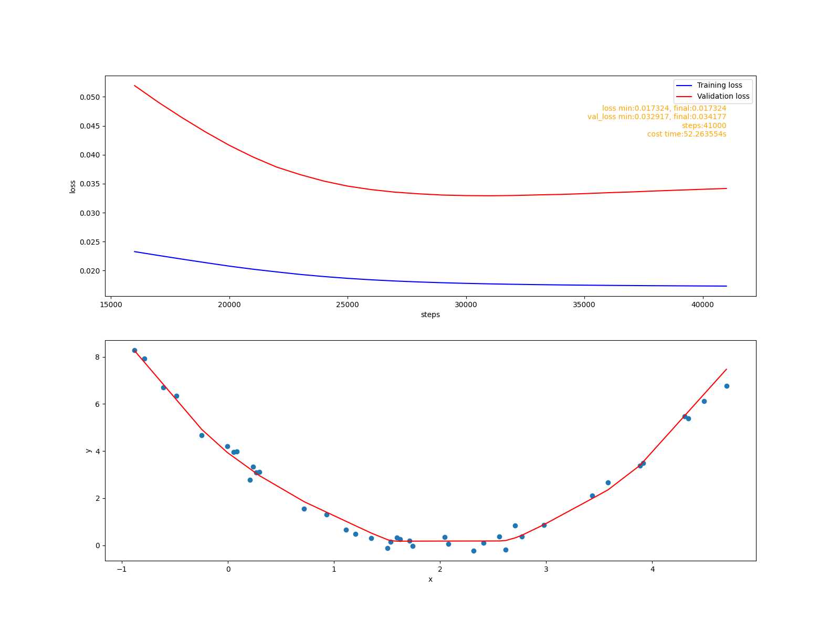Click the 'steps' x-axis label

pos(430,315)
